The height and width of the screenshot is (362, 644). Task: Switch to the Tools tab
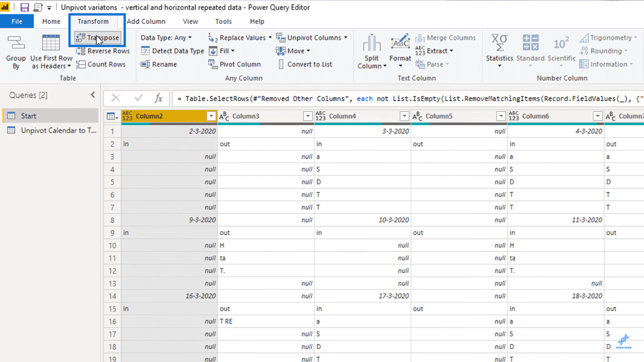pos(223,21)
